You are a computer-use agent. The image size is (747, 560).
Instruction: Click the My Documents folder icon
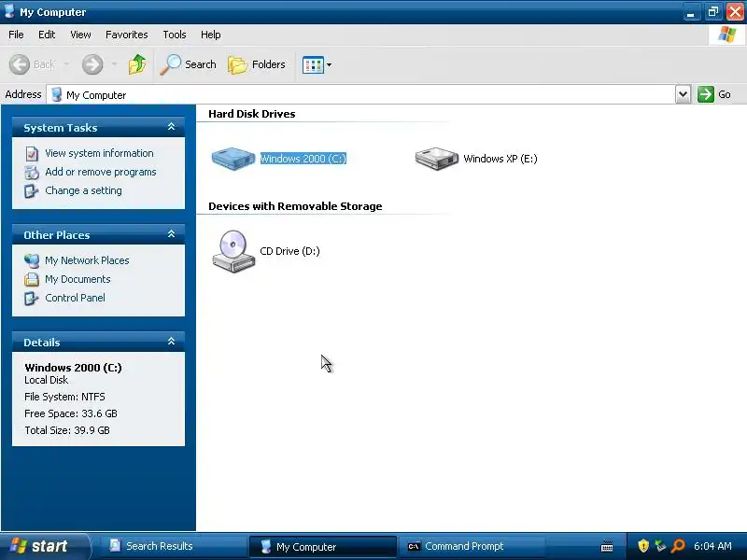point(32,279)
